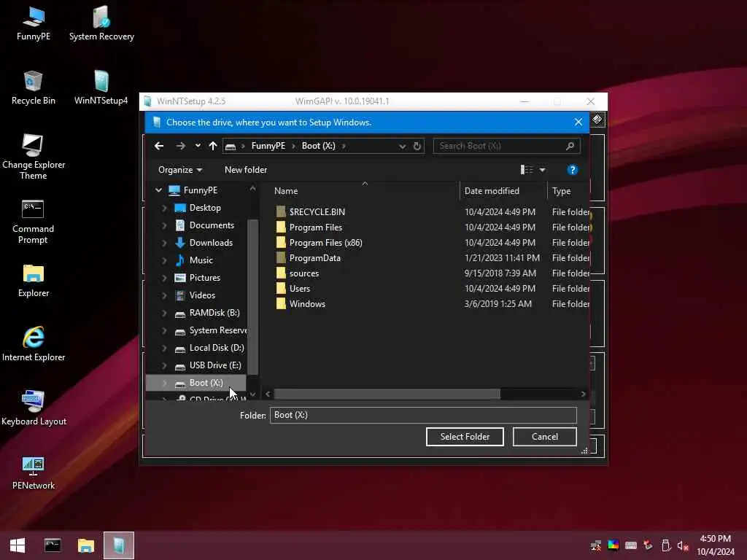Expand the Boot (X:) tree node
747x560 pixels.
click(x=164, y=383)
